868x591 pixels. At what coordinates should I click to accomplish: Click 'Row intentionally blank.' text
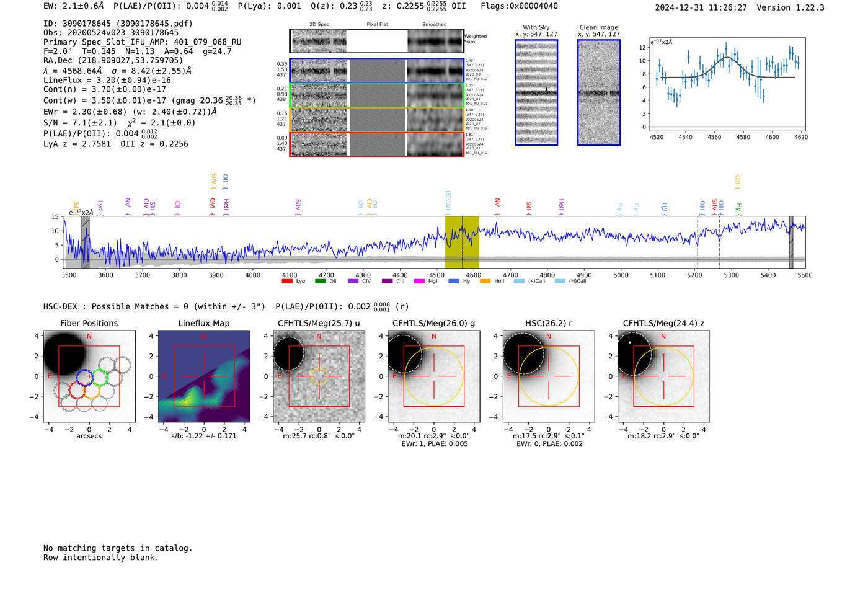point(101,558)
